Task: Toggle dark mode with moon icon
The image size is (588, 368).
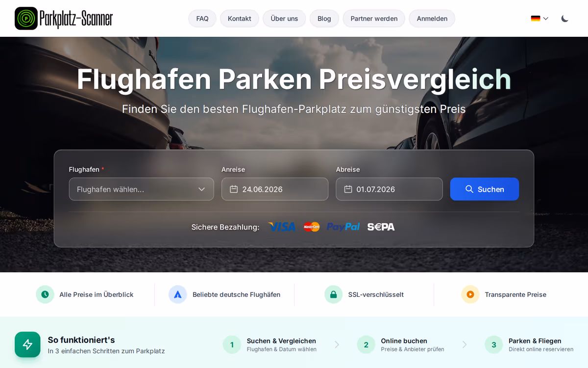Action: point(565,19)
